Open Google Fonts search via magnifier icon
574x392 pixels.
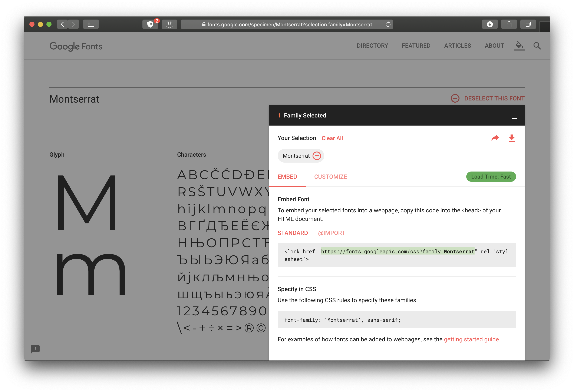coord(537,46)
